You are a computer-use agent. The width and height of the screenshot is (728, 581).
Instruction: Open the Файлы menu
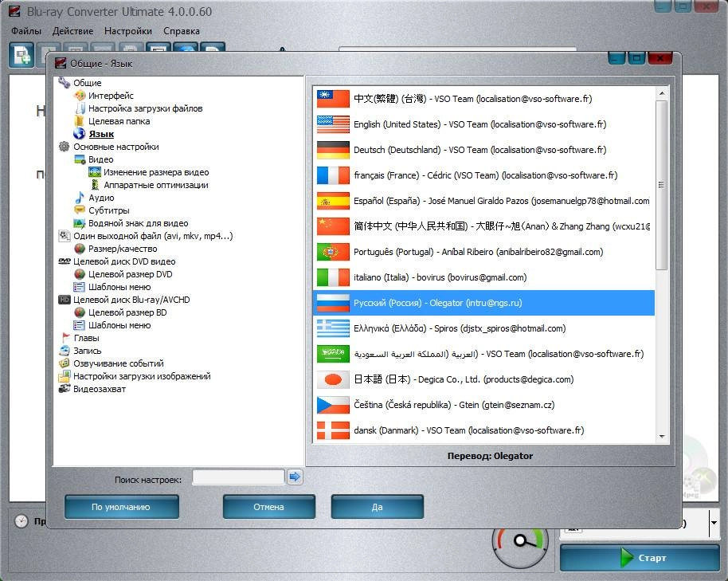26,31
